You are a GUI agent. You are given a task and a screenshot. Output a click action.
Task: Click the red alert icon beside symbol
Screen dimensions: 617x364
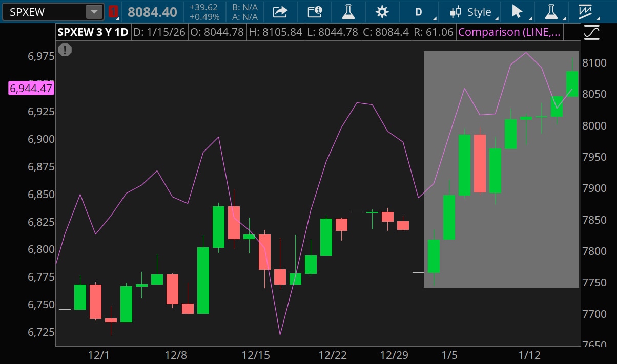click(113, 12)
